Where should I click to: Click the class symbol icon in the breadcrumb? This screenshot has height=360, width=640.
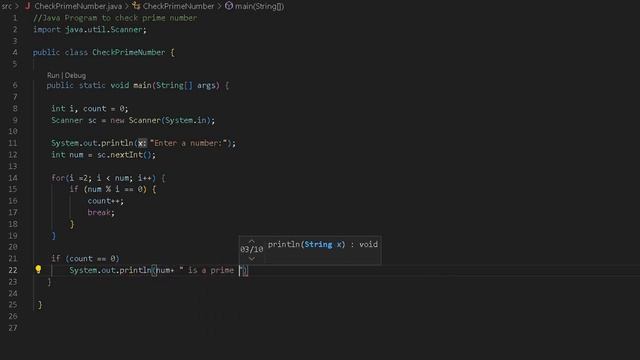tap(136, 6)
